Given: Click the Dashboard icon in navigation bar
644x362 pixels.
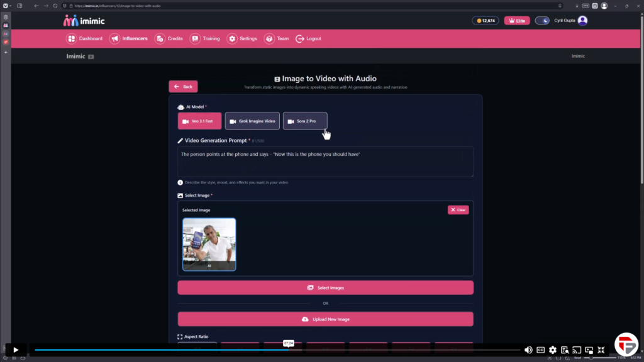Looking at the screenshot, I should coord(72,38).
